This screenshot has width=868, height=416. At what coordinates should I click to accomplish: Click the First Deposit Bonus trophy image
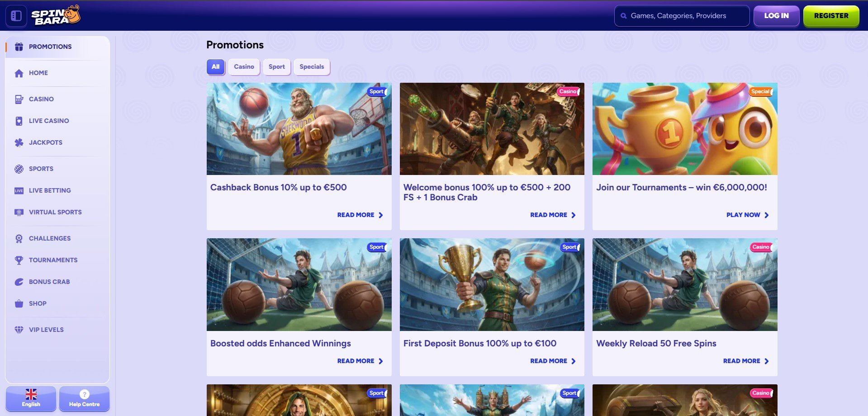(492, 285)
